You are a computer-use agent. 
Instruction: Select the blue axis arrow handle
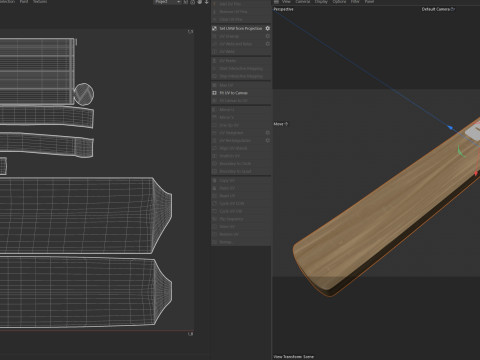coord(450,127)
